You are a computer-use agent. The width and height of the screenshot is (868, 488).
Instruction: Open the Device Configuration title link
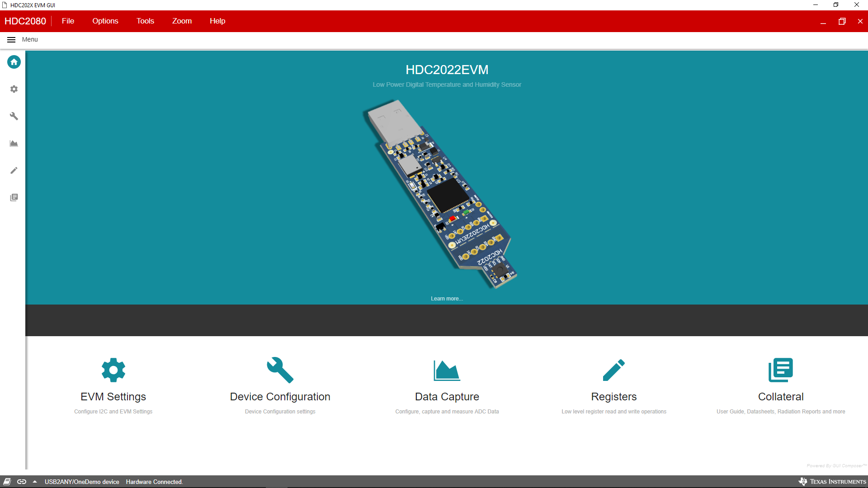click(x=280, y=397)
